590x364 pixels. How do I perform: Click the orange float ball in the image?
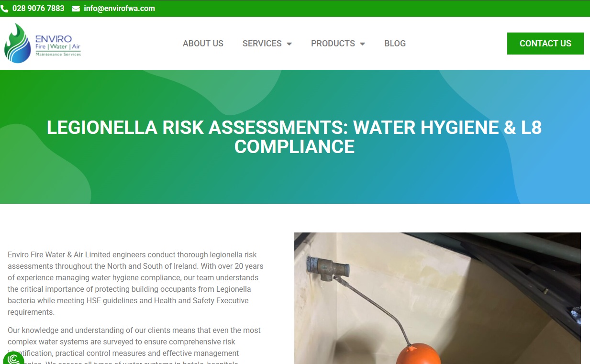418,354
